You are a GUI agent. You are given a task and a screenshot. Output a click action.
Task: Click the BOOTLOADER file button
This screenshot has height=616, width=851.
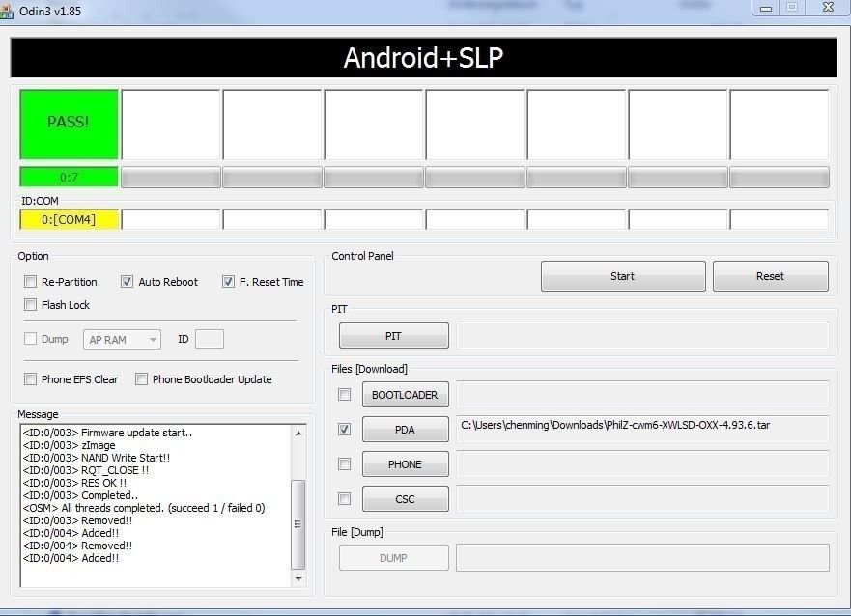(x=405, y=395)
